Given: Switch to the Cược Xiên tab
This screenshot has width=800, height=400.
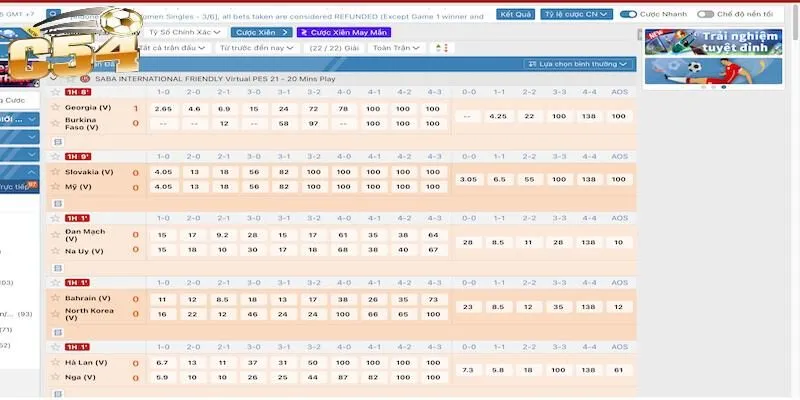Looking at the screenshot, I should [261, 32].
